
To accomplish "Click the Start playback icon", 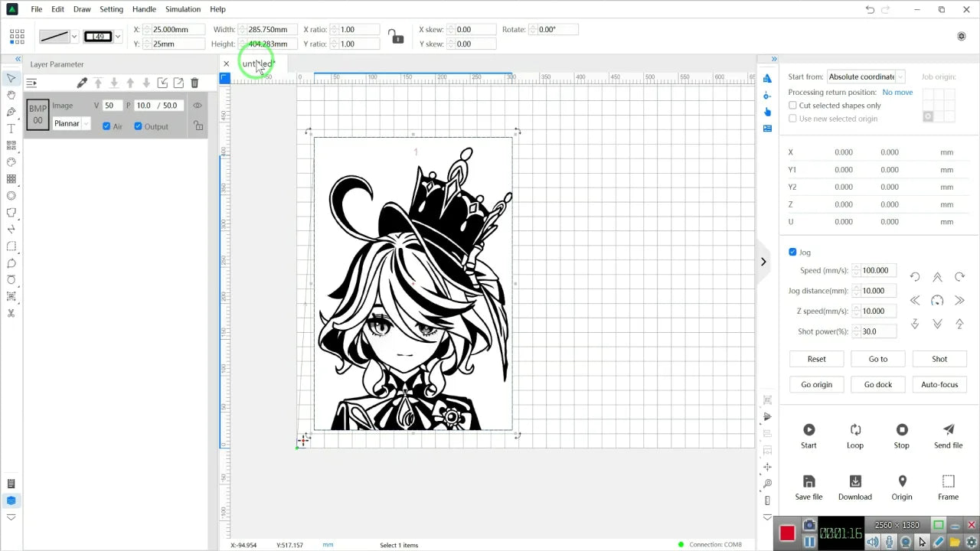I will pos(808,430).
